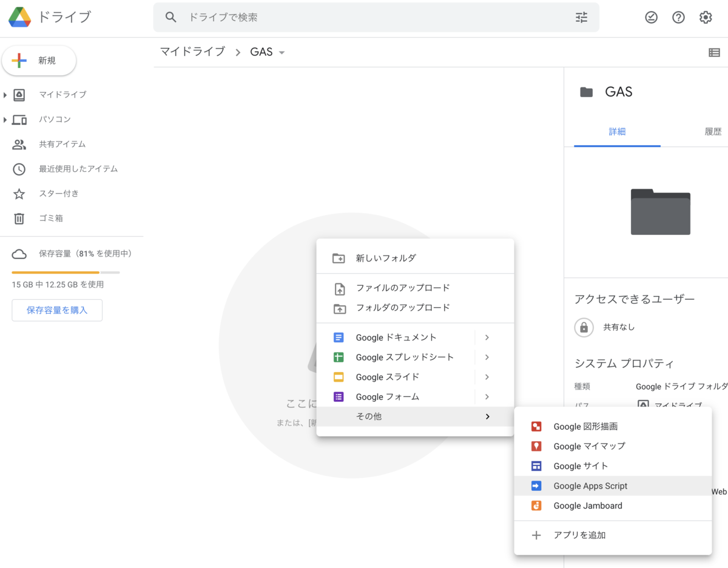The height and width of the screenshot is (568, 728).
Task: Click the Google Slides yellow icon
Action: pos(339,377)
